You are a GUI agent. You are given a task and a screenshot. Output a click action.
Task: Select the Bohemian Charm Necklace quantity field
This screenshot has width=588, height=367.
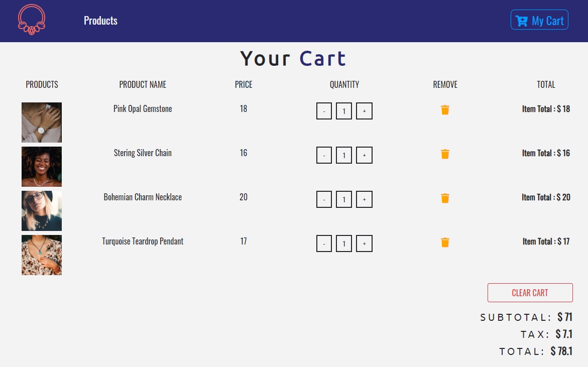tap(344, 199)
